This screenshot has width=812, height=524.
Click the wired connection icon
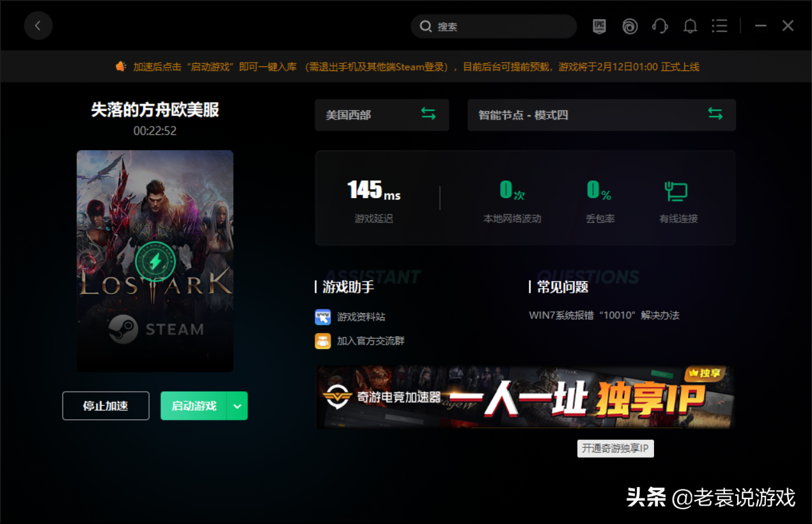coord(676,191)
